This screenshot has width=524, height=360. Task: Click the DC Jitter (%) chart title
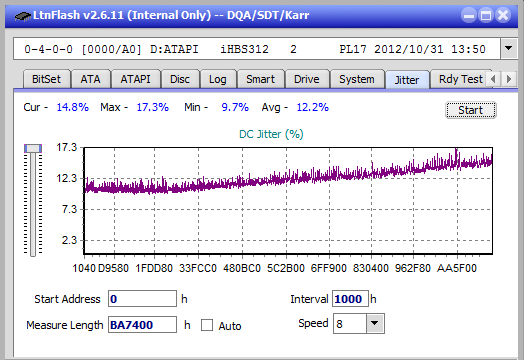click(271, 134)
